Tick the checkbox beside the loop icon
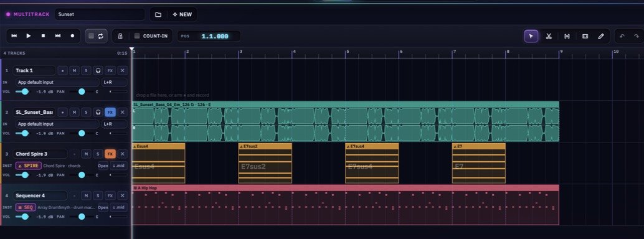The image size is (644, 239). [91, 36]
